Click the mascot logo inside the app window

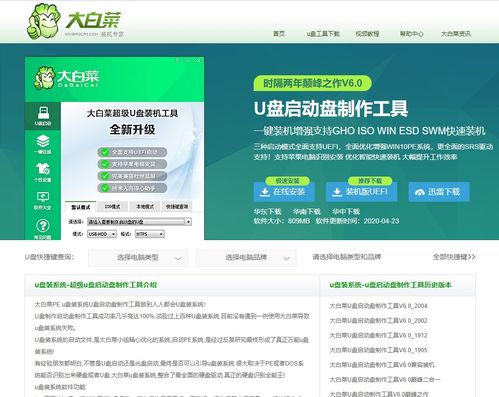[x=44, y=78]
